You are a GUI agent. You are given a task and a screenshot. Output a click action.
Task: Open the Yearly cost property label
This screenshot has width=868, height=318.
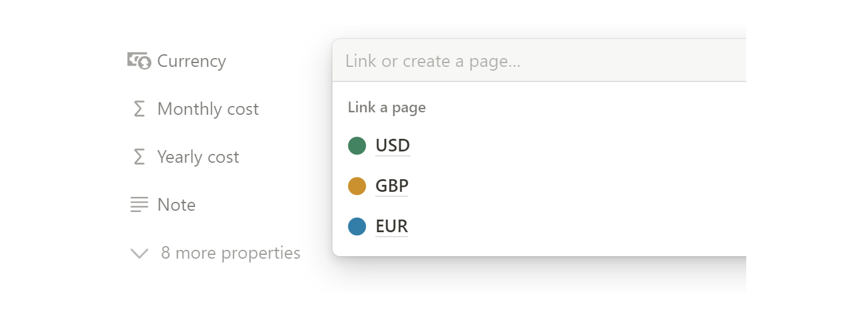click(x=198, y=157)
